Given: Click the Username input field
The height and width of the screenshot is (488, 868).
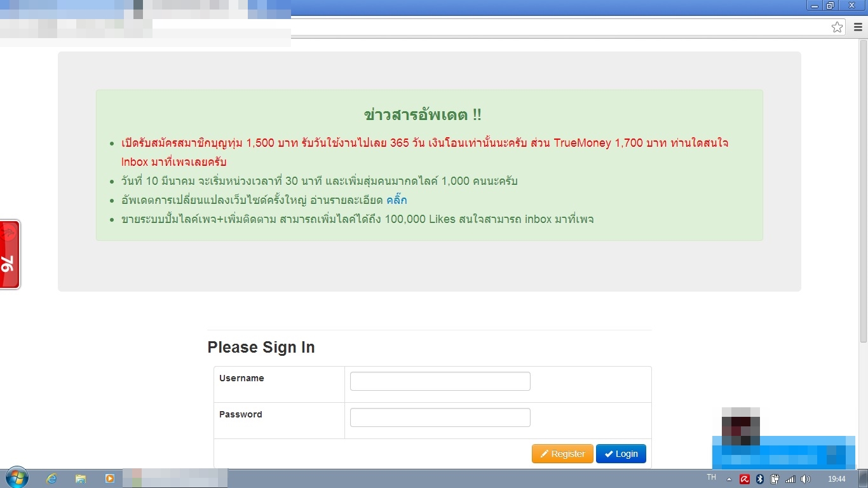Looking at the screenshot, I should pyautogui.click(x=440, y=381).
